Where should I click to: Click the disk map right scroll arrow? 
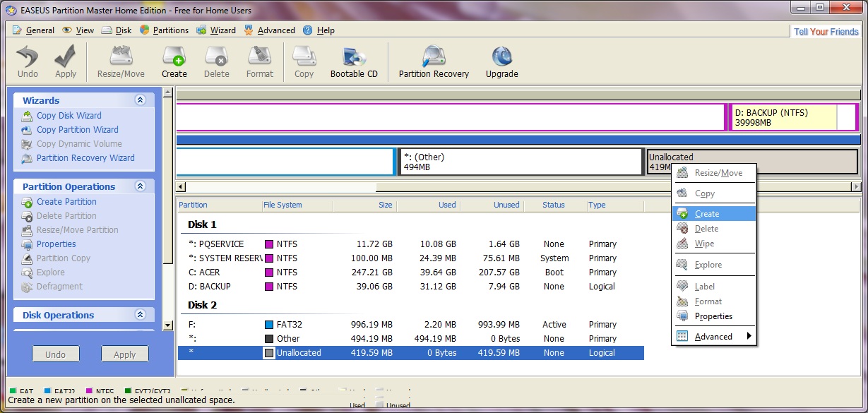point(857,187)
